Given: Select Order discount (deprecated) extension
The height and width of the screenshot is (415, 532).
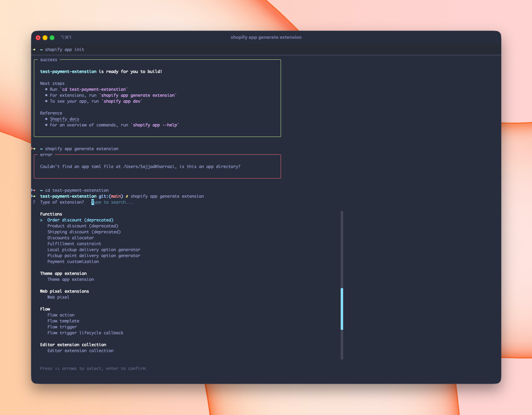Looking at the screenshot, I should (80, 220).
